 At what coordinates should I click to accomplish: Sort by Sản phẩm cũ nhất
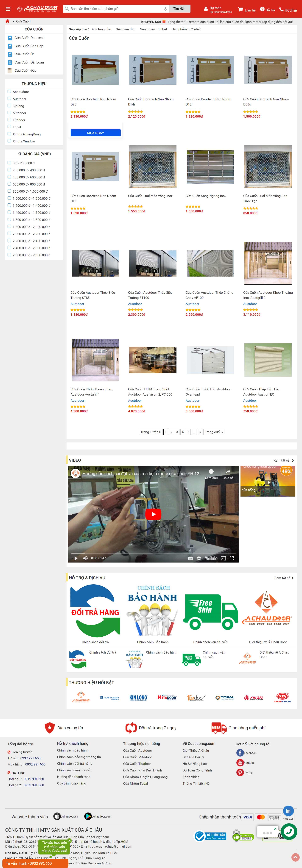153,29
